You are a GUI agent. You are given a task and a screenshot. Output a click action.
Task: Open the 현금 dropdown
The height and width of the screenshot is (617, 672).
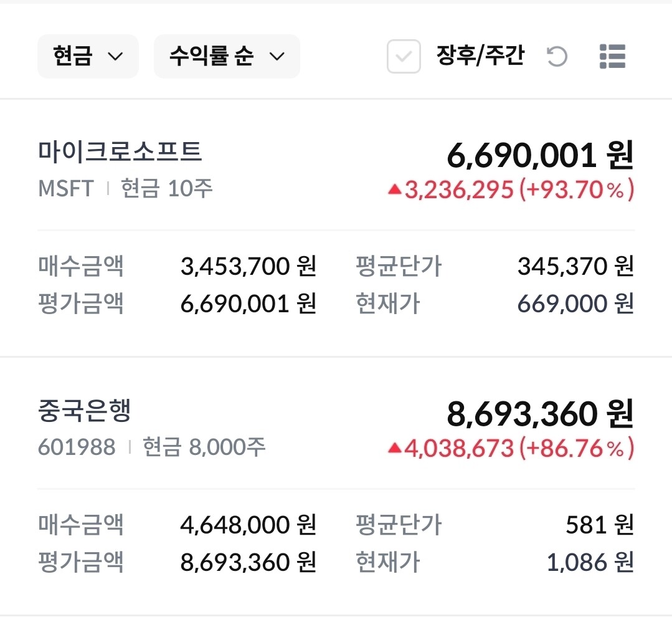tap(88, 57)
